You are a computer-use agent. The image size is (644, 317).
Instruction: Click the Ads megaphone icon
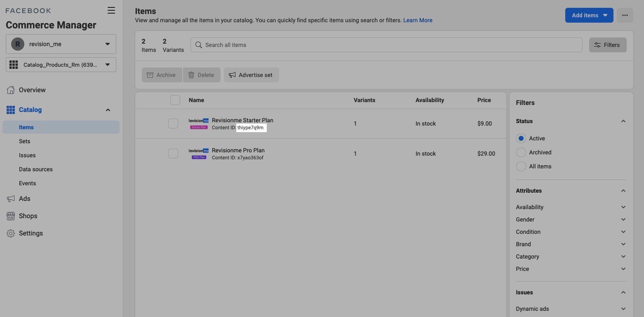(x=11, y=199)
